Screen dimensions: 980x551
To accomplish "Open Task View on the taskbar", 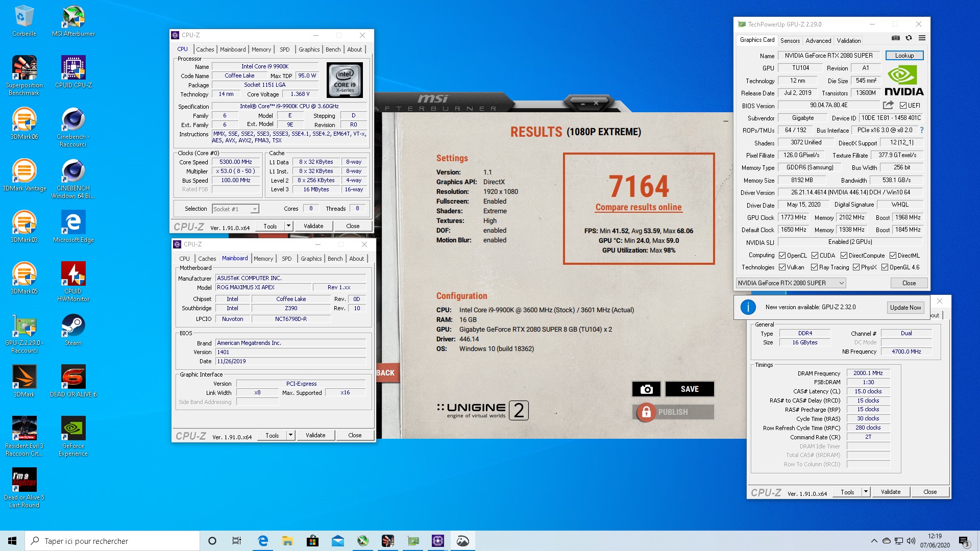I will coord(237,541).
